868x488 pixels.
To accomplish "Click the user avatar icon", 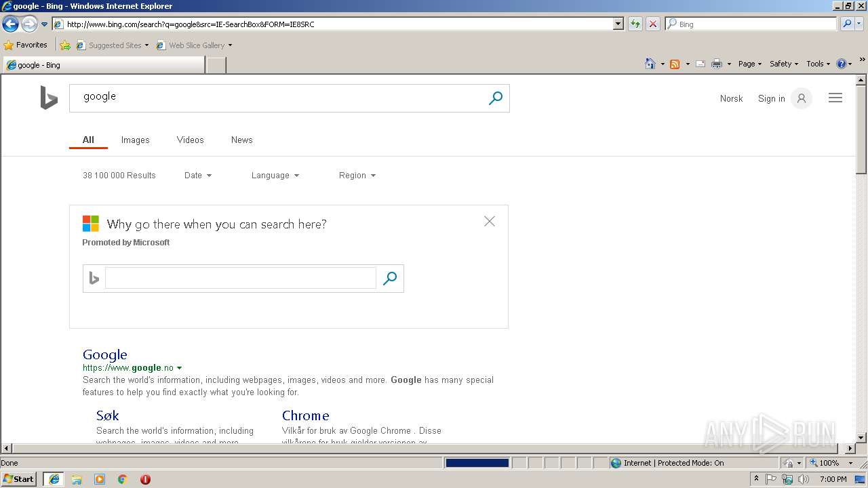I will (802, 98).
